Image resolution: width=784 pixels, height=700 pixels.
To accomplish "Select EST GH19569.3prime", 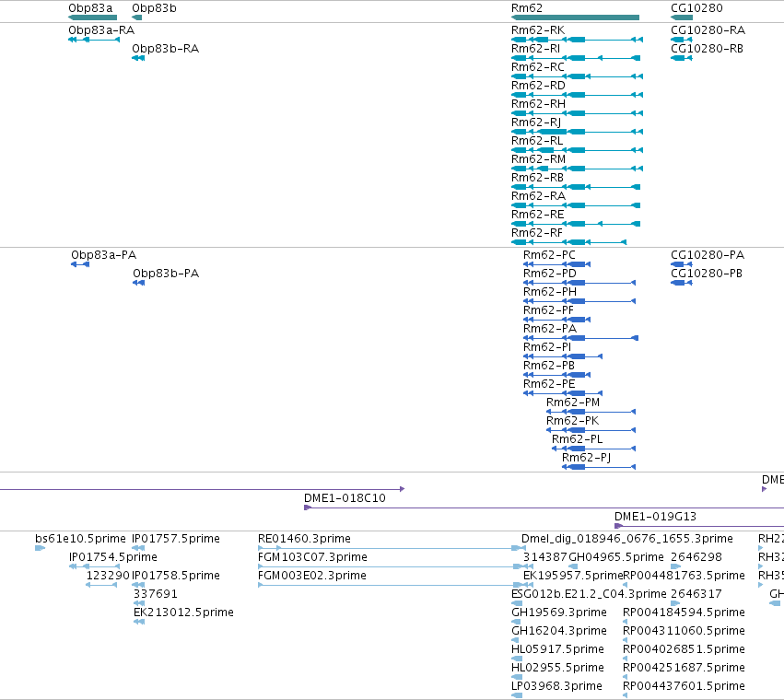I will 516,622.
